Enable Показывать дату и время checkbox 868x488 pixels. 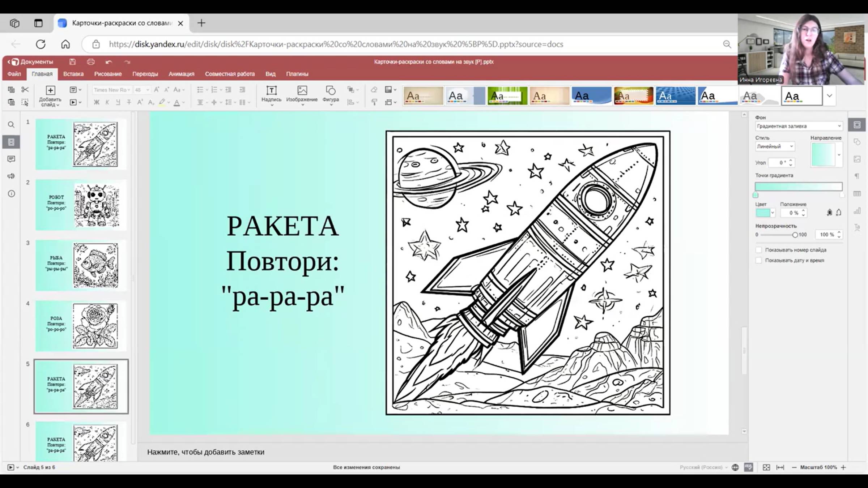coord(759,260)
